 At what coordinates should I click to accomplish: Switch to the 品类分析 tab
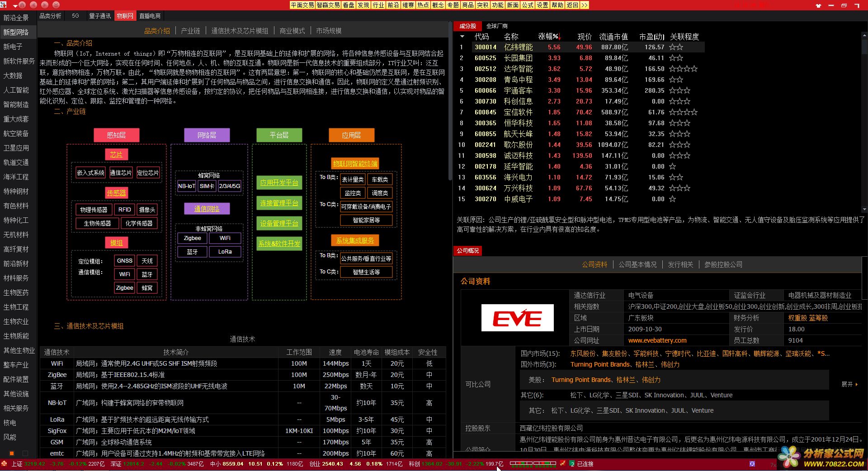(50, 16)
